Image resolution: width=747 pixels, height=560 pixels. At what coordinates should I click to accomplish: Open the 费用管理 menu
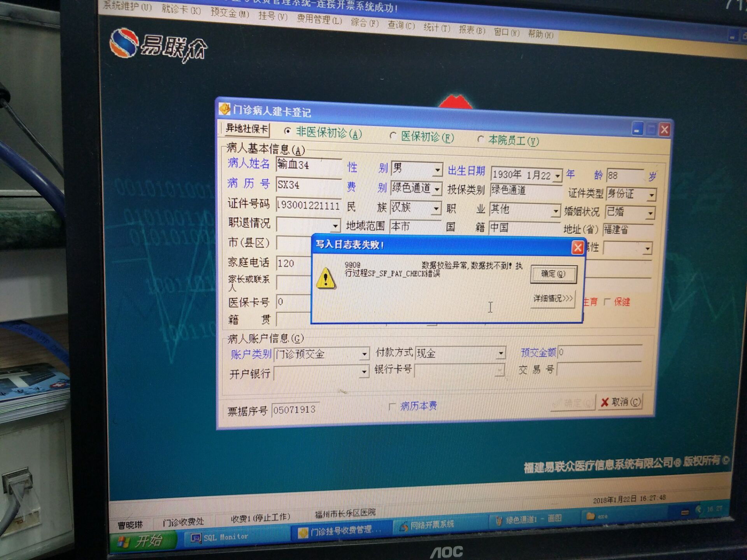point(319,19)
